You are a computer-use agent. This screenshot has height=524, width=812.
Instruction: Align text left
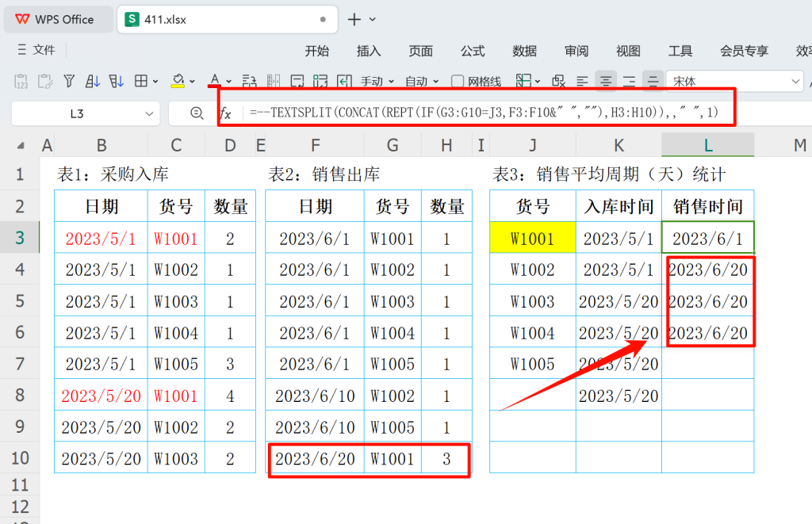pyautogui.click(x=582, y=82)
